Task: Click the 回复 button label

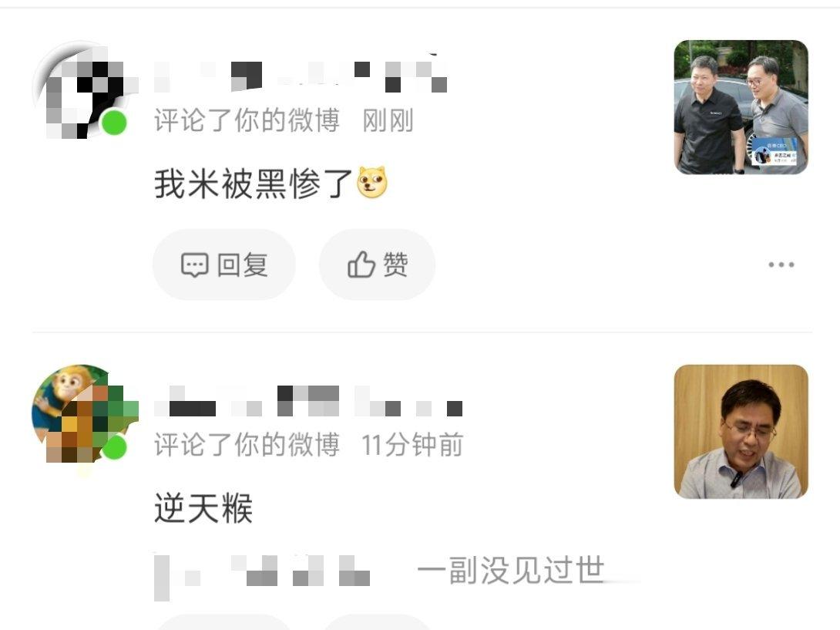Action: pos(243,264)
